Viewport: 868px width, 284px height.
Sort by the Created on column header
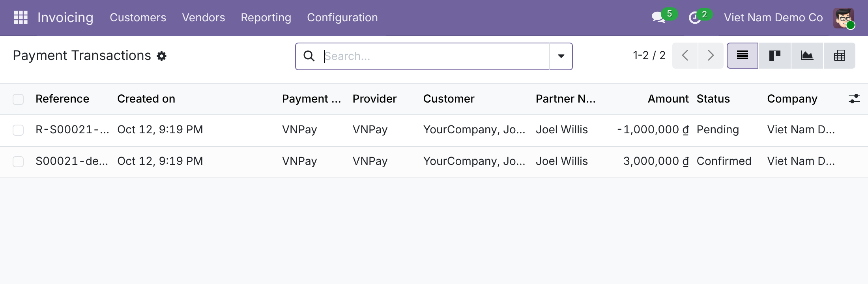pos(146,99)
